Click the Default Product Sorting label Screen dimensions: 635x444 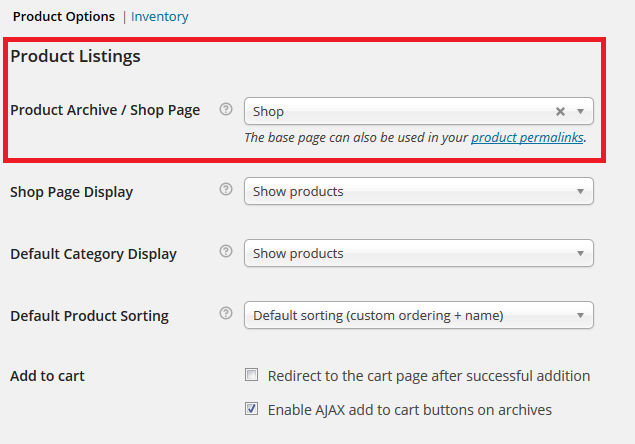tap(89, 316)
